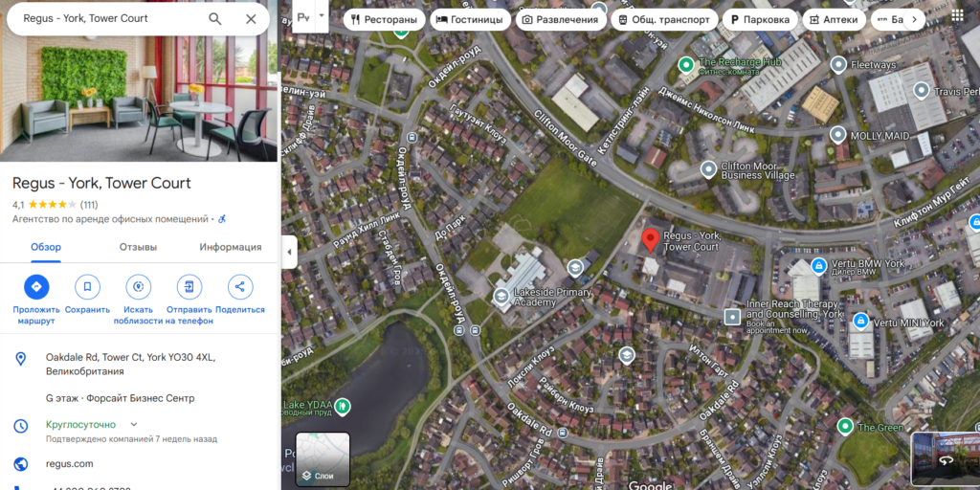Open the regus.com website link

click(69, 464)
